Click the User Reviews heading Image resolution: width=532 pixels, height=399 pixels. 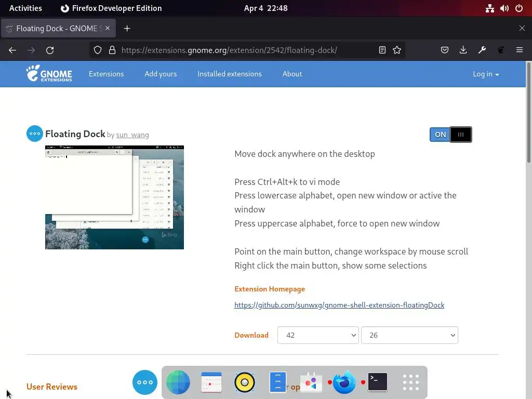52,387
